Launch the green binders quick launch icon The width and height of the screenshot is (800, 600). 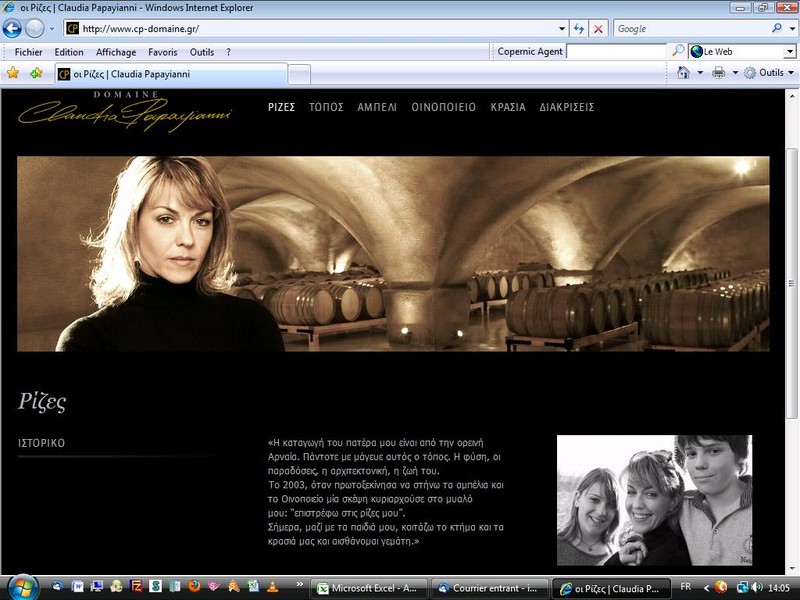pyautogui.click(x=174, y=587)
